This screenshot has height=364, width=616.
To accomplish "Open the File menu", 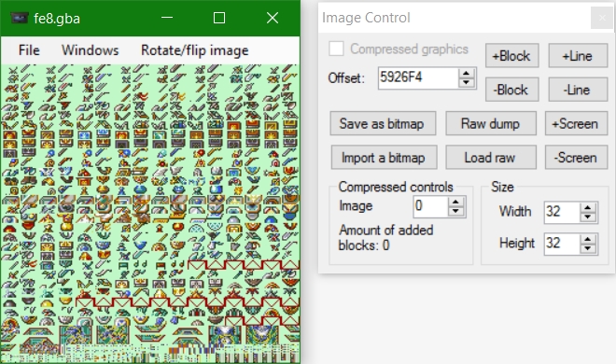I will [29, 50].
